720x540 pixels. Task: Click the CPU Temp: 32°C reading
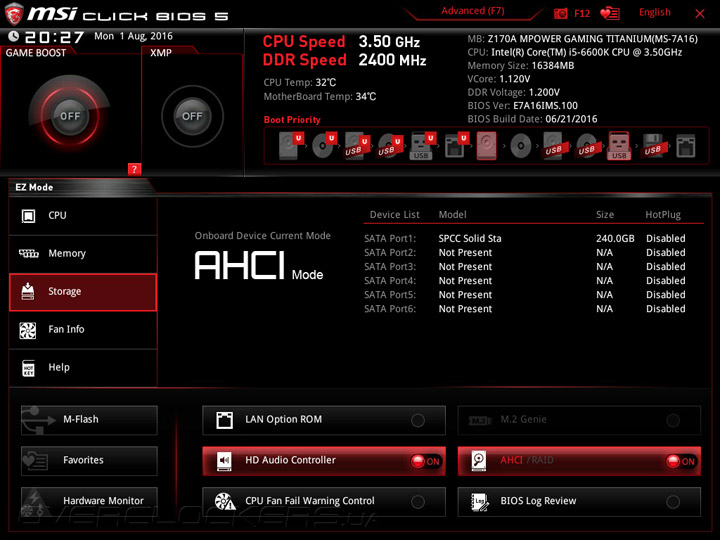[x=300, y=83]
